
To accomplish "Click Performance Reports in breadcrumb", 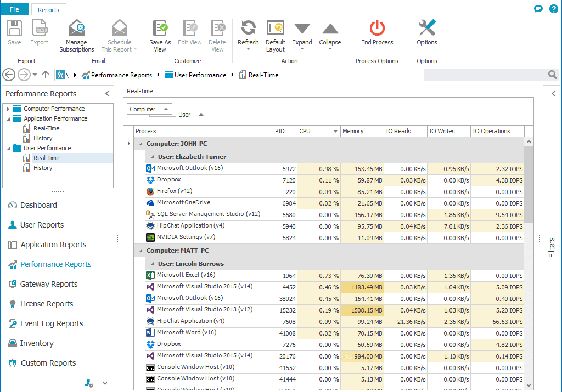I will pyautogui.click(x=121, y=75).
